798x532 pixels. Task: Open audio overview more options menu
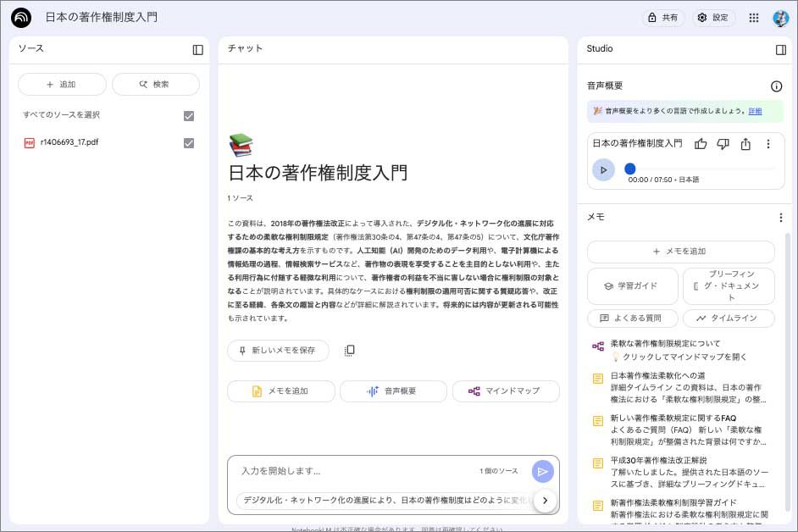pos(768,144)
